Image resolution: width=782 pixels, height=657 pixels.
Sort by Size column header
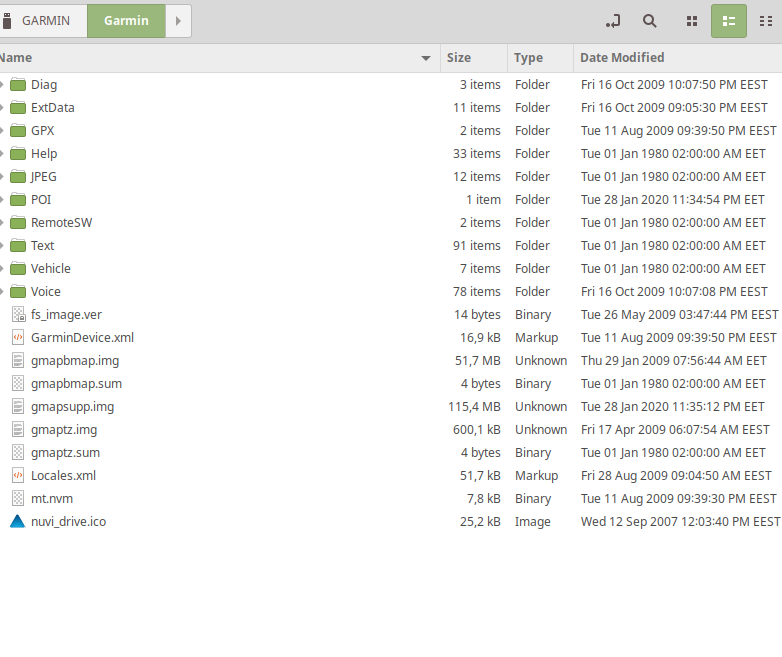474,58
